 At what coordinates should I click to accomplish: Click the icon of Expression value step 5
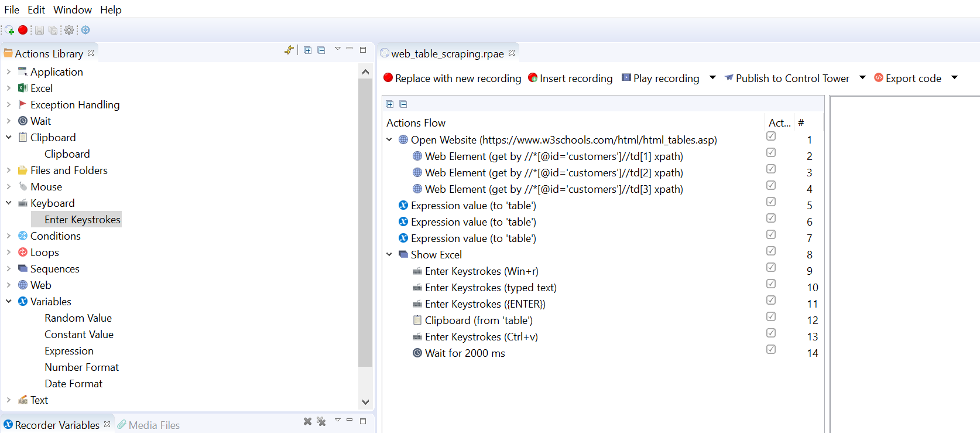point(403,205)
